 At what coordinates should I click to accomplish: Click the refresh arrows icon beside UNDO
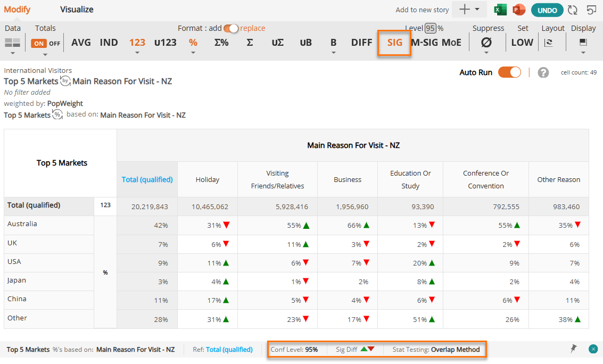click(573, 10)
